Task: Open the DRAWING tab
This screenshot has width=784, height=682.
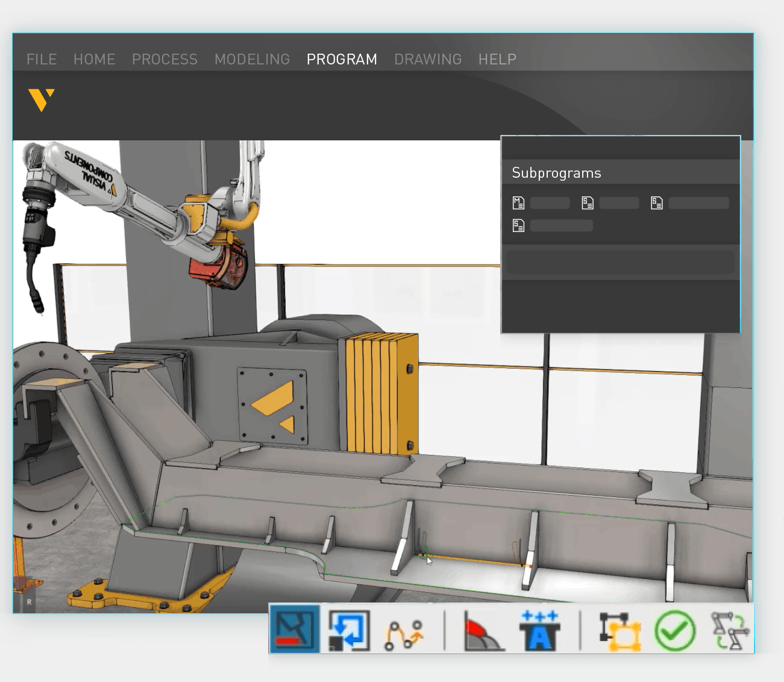Action: pyautogui.click(x=428, y=59)
